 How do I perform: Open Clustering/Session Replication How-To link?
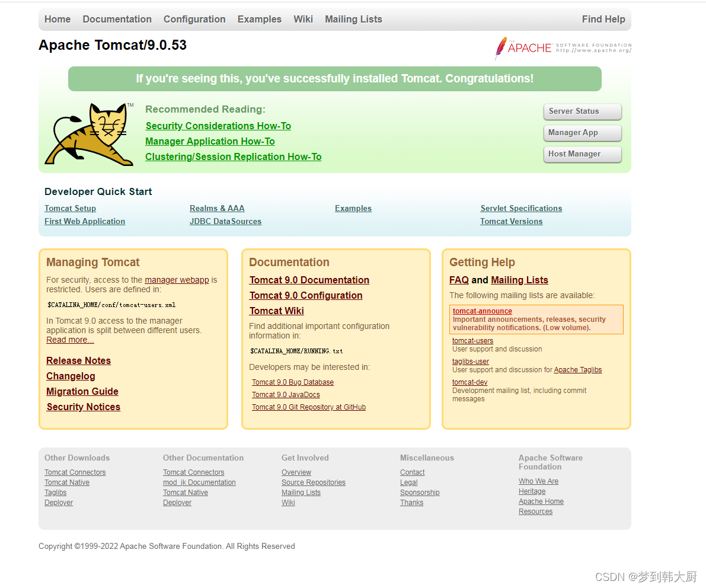233,156
